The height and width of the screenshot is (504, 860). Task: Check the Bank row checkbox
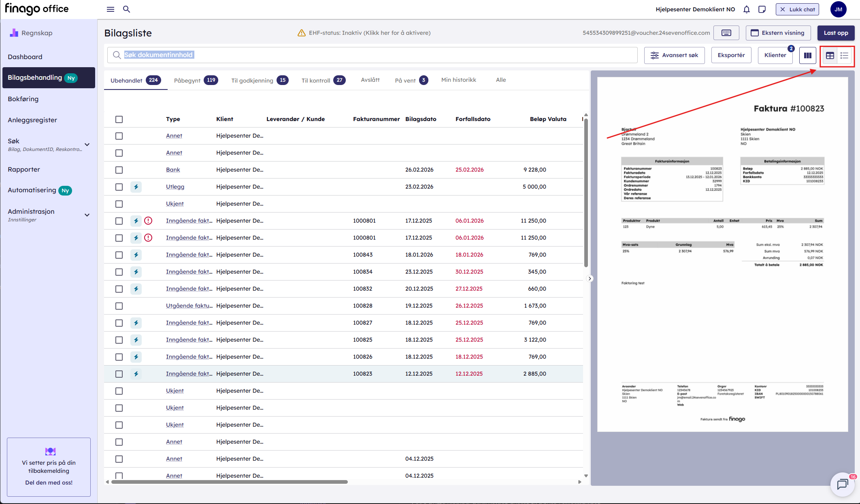(119, 170)
